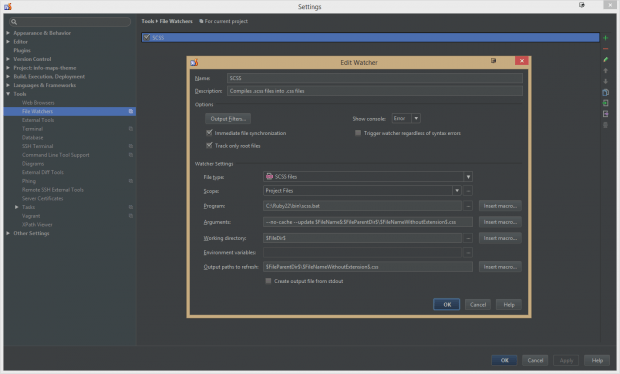Open Phing settings

28,181
